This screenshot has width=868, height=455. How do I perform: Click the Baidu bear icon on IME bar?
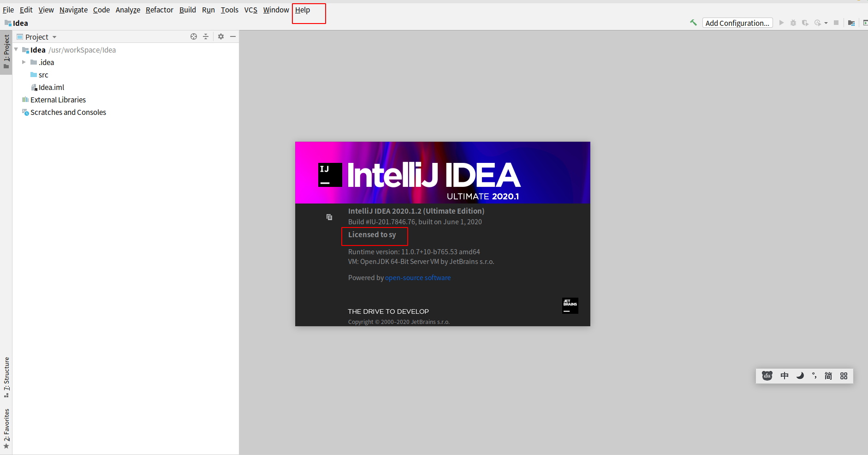(767, 376)
